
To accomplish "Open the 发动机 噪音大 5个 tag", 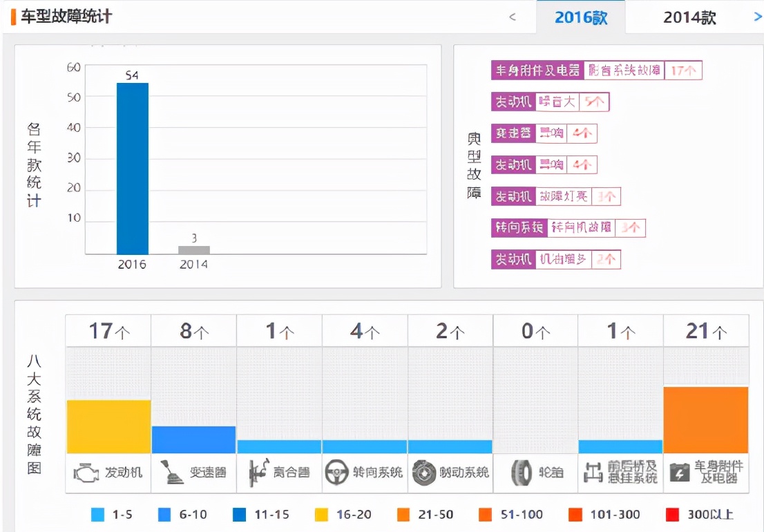I will click(550, 102).
